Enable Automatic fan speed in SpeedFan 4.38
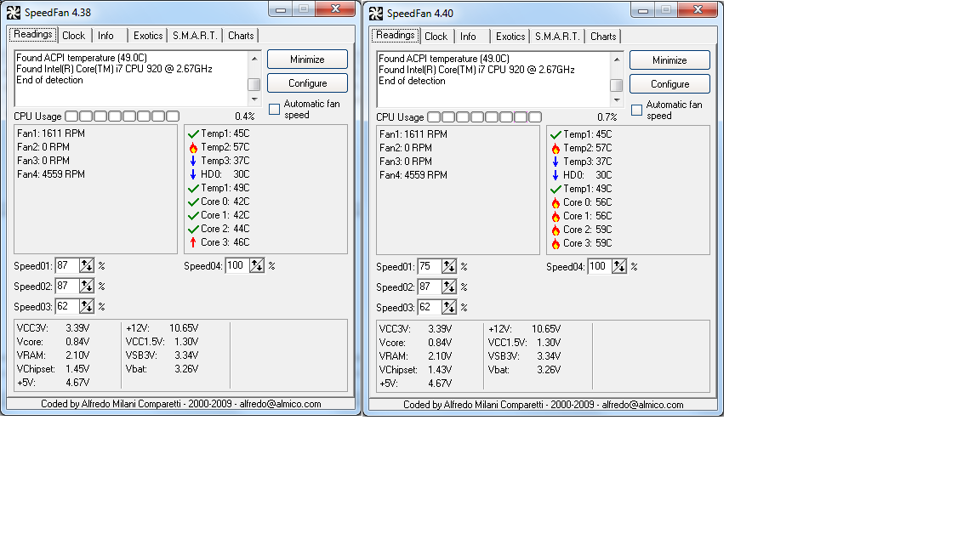The image size is (980, 551). (x=275, y=110)
